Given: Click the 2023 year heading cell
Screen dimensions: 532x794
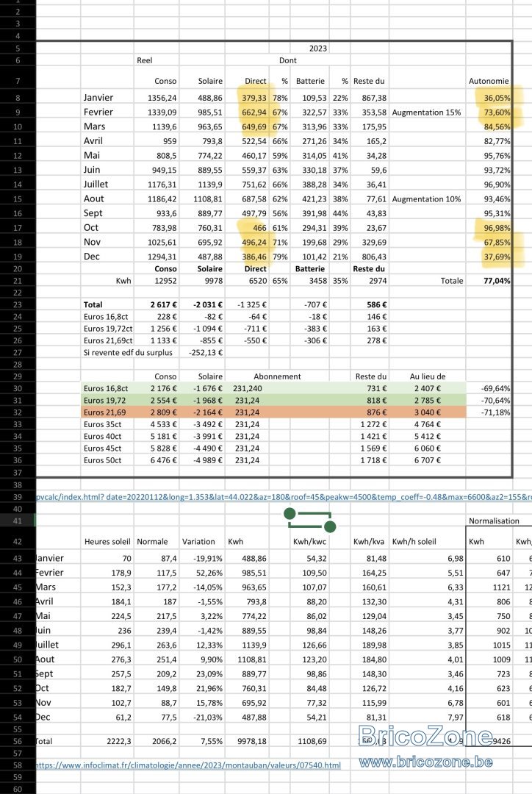Looking at the screenshot, I should tap(318, 49).
